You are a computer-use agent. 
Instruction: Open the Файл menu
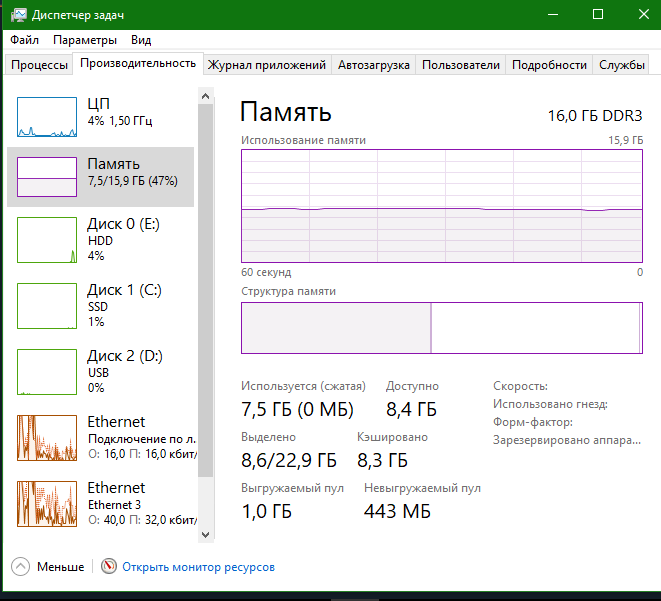[24, 40]
